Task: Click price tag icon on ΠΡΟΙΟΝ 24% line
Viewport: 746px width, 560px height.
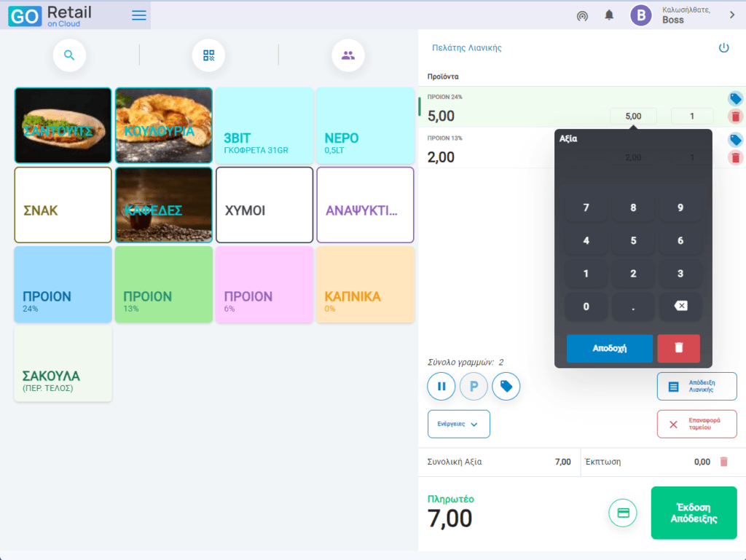Action: click(x=736, y=98)
